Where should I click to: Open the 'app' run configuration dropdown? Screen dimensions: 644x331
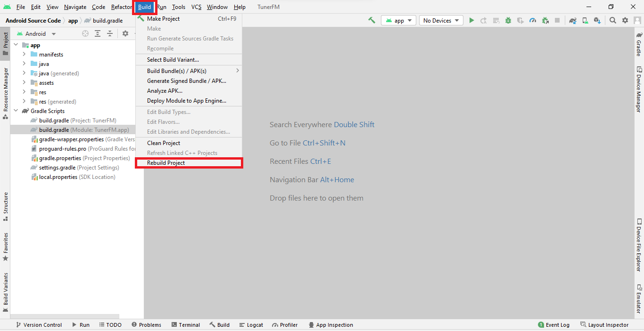coord(399,20)
